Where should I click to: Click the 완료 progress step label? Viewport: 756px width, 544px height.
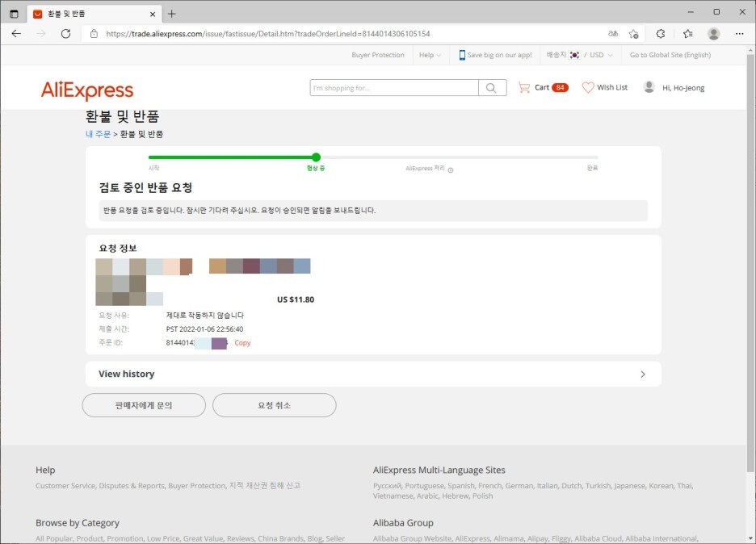pyautogui.click(x=592, y=168)
